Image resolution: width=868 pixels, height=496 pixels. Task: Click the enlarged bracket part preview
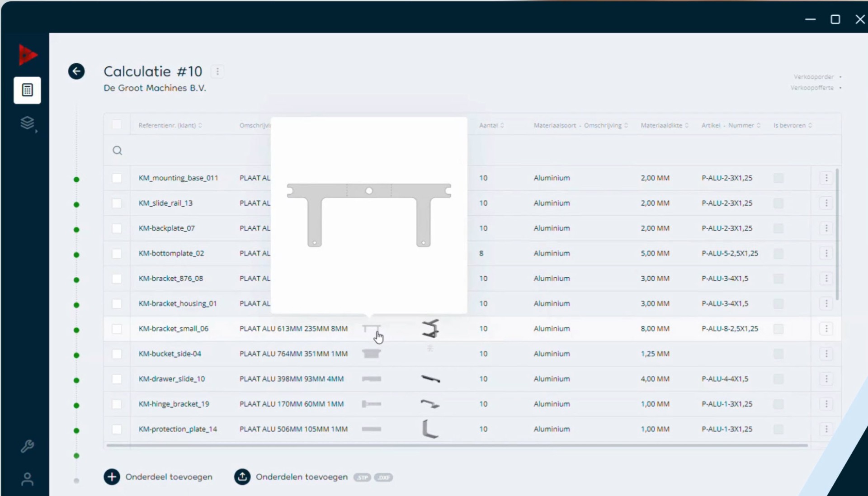tap(369, 215)
